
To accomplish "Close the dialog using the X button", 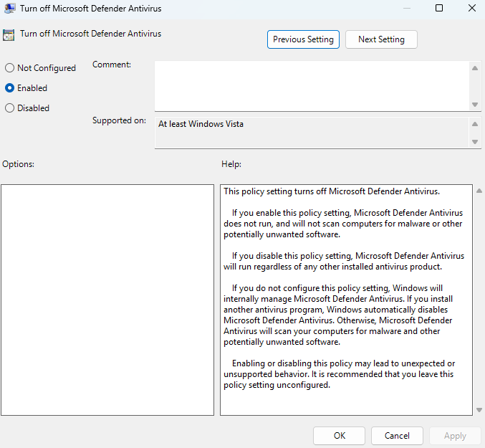I will (472, 8).
